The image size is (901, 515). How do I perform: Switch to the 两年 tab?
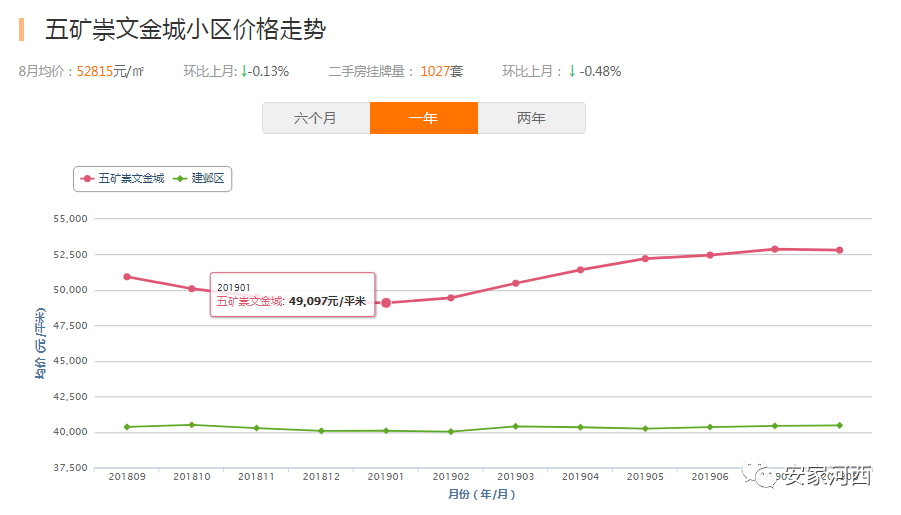click(x=532, y=118)
